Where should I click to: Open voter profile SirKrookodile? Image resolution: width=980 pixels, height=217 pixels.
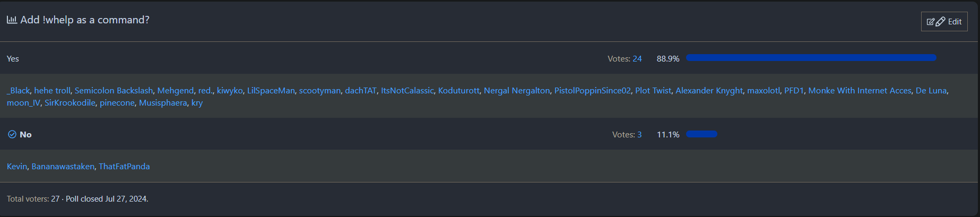pyautogui.click(x=70, y=103)
